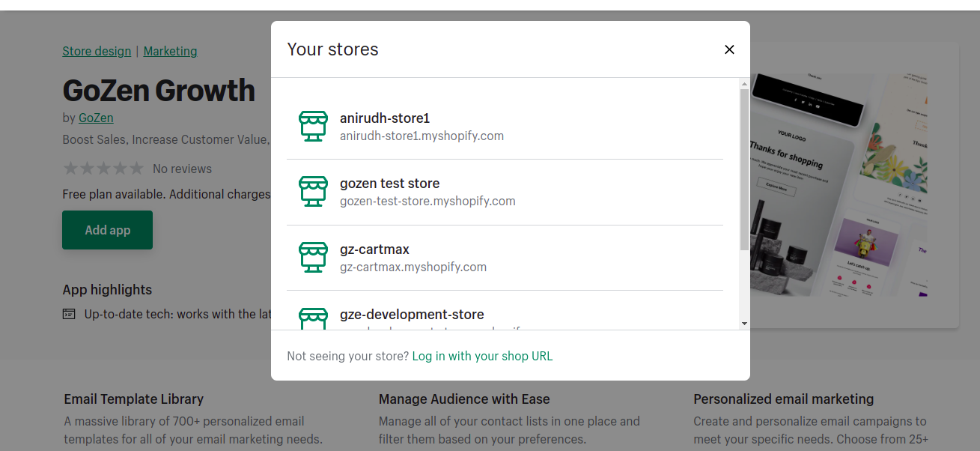Click the App highlights heading
980x451 pixels.
coord(107,290)
